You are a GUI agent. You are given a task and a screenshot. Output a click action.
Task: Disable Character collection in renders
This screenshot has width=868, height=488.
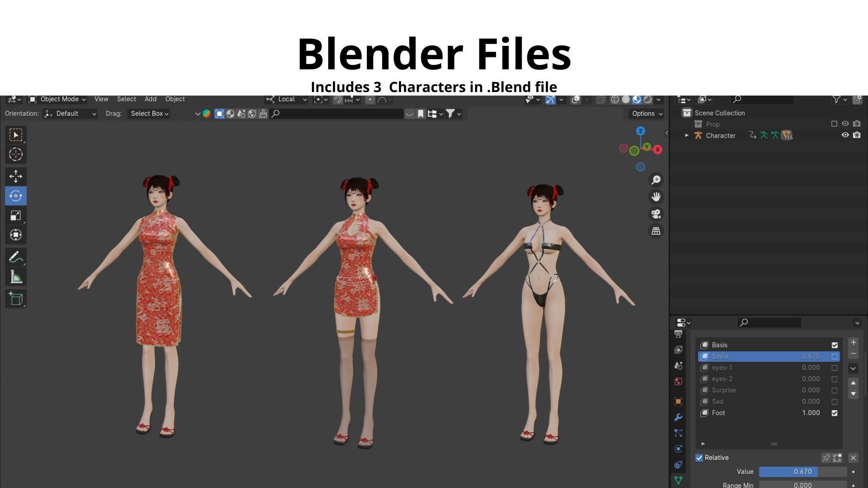pyautogui.click(x=856, y=135)
